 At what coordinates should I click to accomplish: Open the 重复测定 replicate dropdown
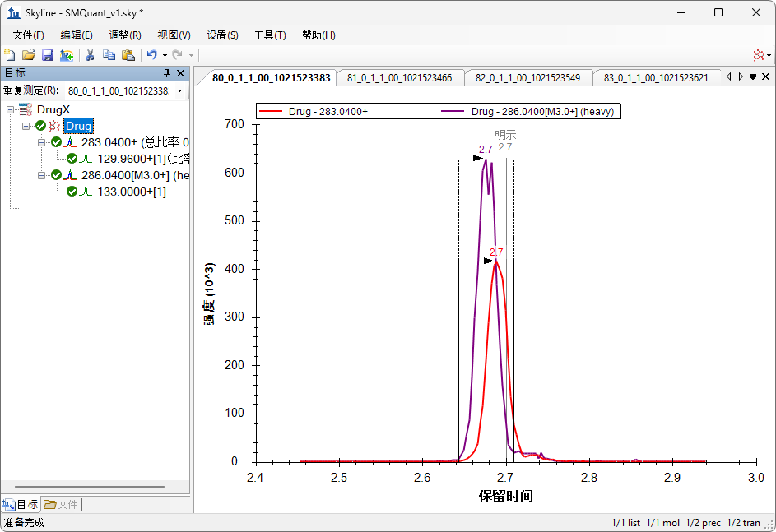pos(179,90)
